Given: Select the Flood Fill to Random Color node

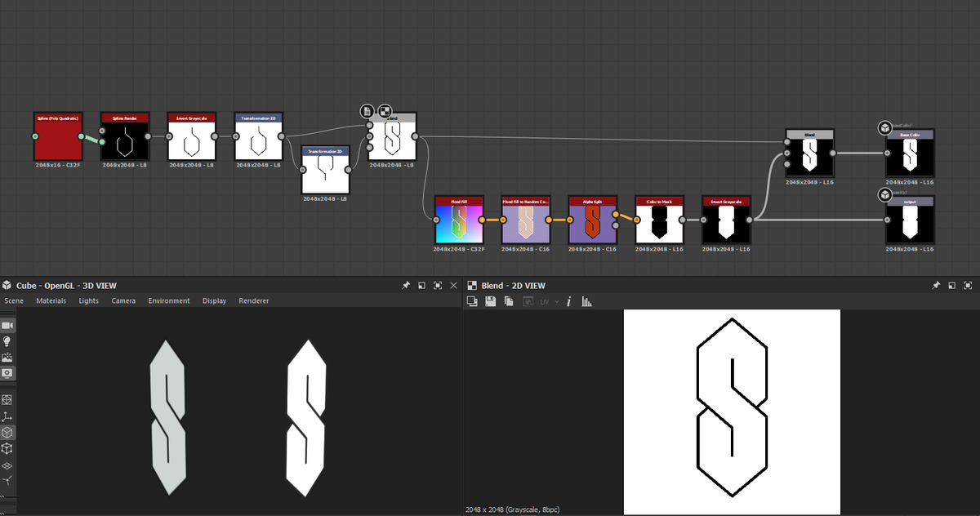Looking at the screenshot, I should [526, 220].
